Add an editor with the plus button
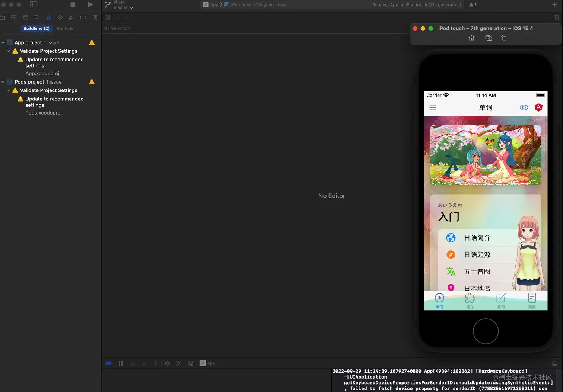This screenshot has width=563, height=392. click(554, 5)
